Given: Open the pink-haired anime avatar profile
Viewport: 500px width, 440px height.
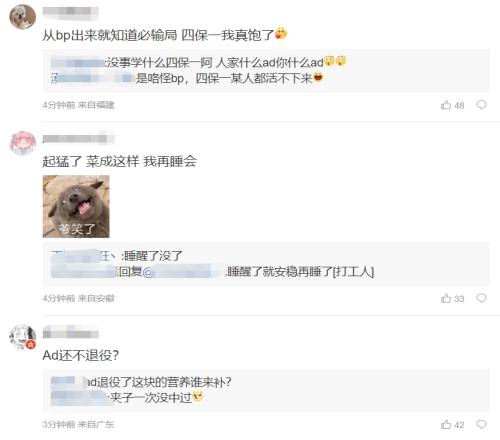Looking at the screenshot, I should pyautogui.click(x=22, y=143).
